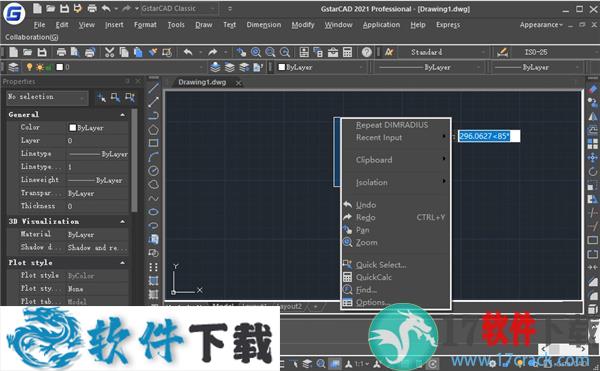Select the Ellipse draw tool

click(x=153, y=212)
